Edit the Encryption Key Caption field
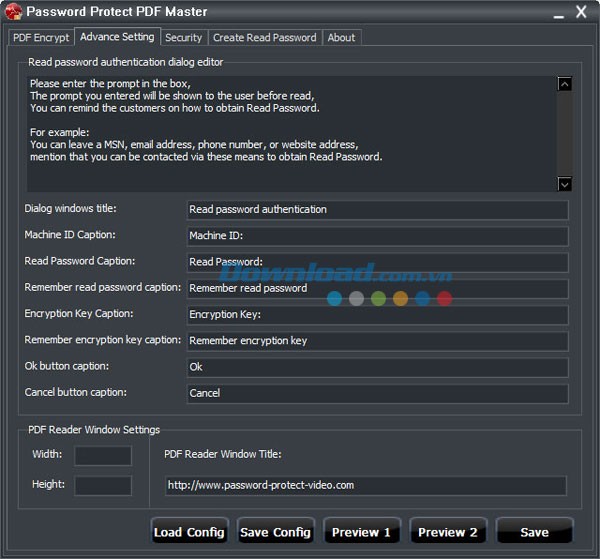This screenshot has width=600, height=559. click(x=377, y=315)
